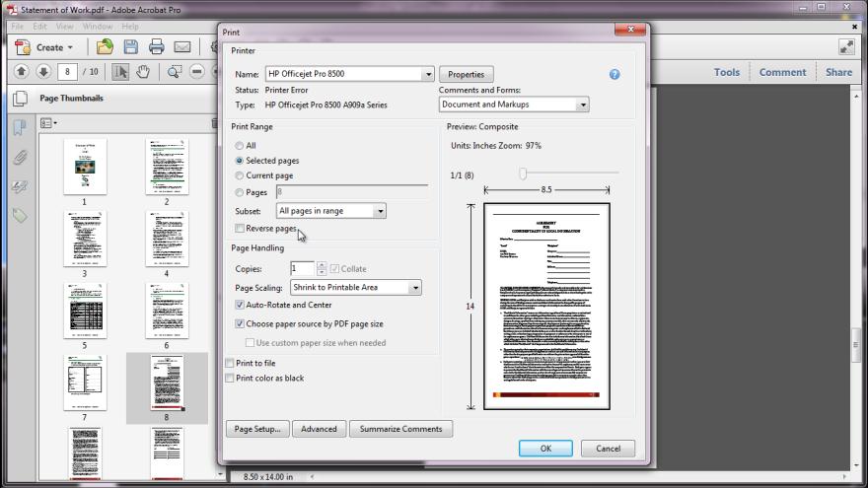Open the Share pane tab
The image size is (868, 488).
838,72
